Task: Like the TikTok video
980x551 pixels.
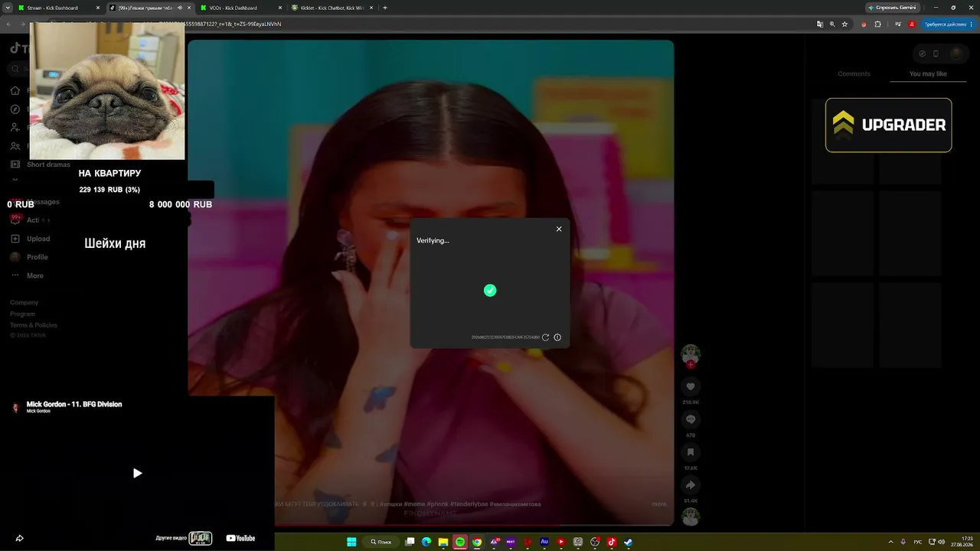Action: click(691, 387)
